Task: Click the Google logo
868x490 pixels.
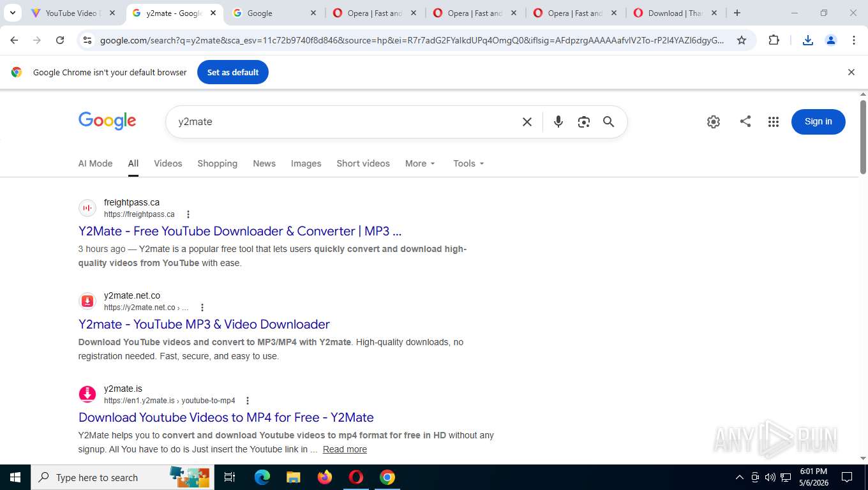Action: 107,121
